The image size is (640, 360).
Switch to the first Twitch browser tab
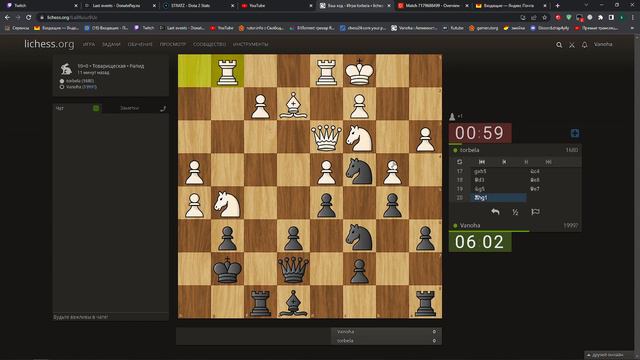click(x=41, y=6)
